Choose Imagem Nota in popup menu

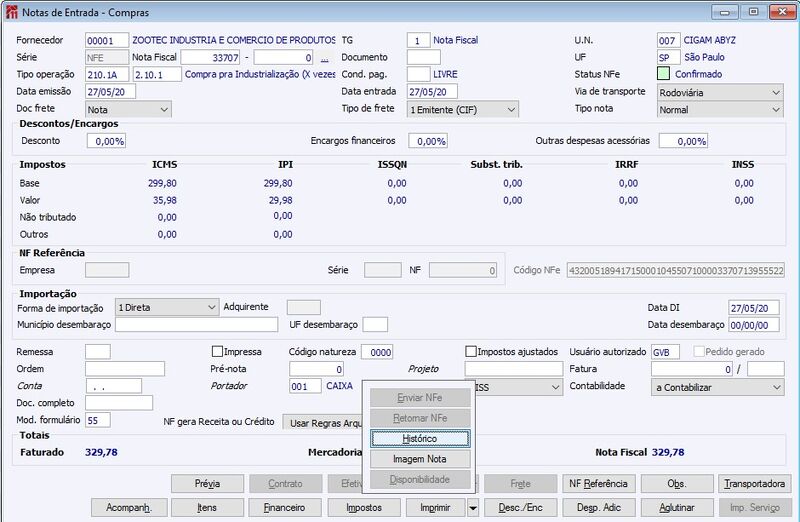tap(420, 459)
